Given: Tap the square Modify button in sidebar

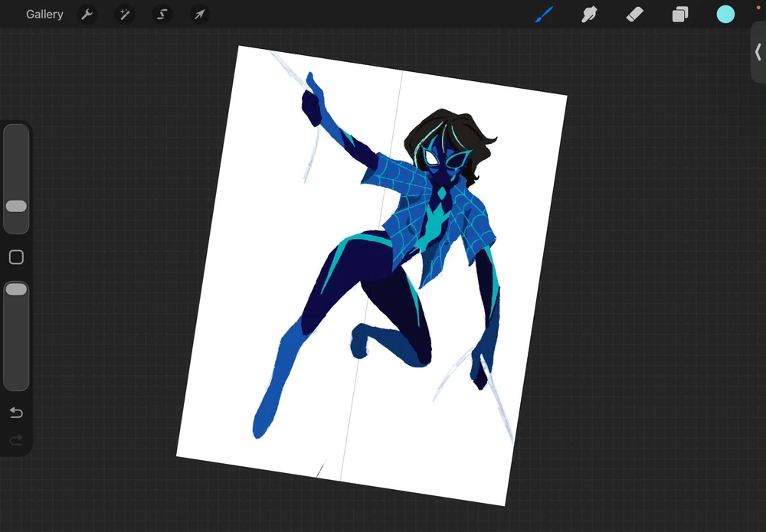Looking at the screenshot, I should coord(16,257).
